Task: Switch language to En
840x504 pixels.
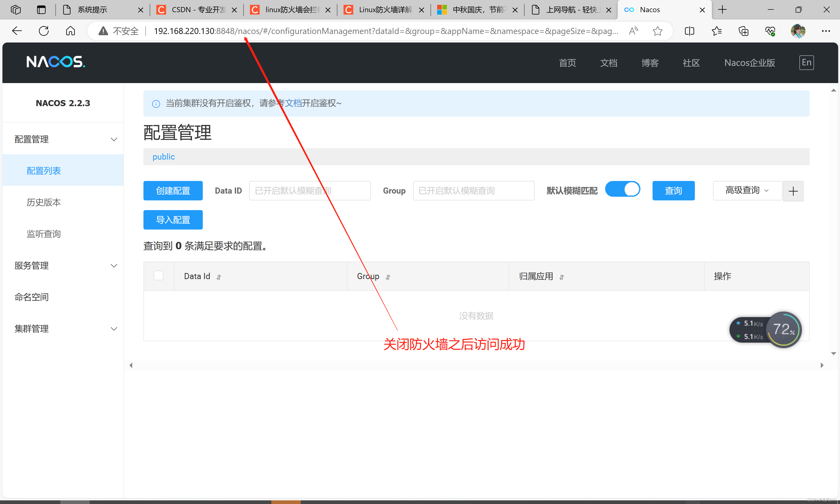Action: click(806, 62)
